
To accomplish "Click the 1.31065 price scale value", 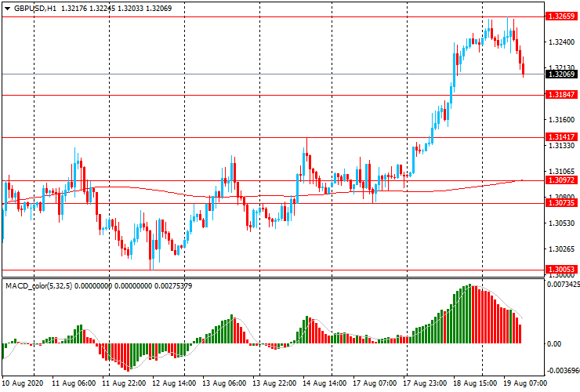I will click(561, 172).
